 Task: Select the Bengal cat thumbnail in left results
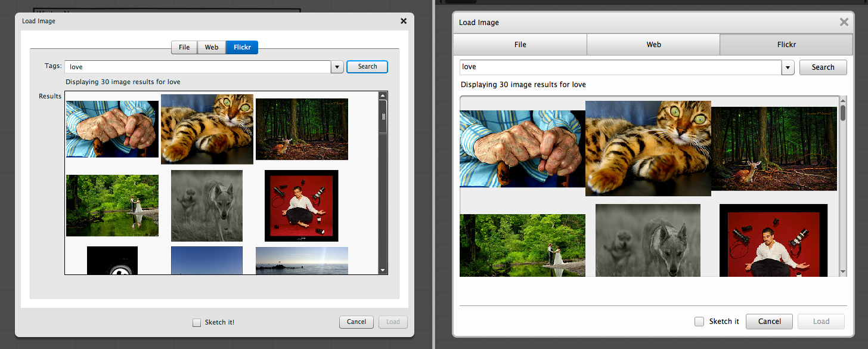tap(207, 128)
